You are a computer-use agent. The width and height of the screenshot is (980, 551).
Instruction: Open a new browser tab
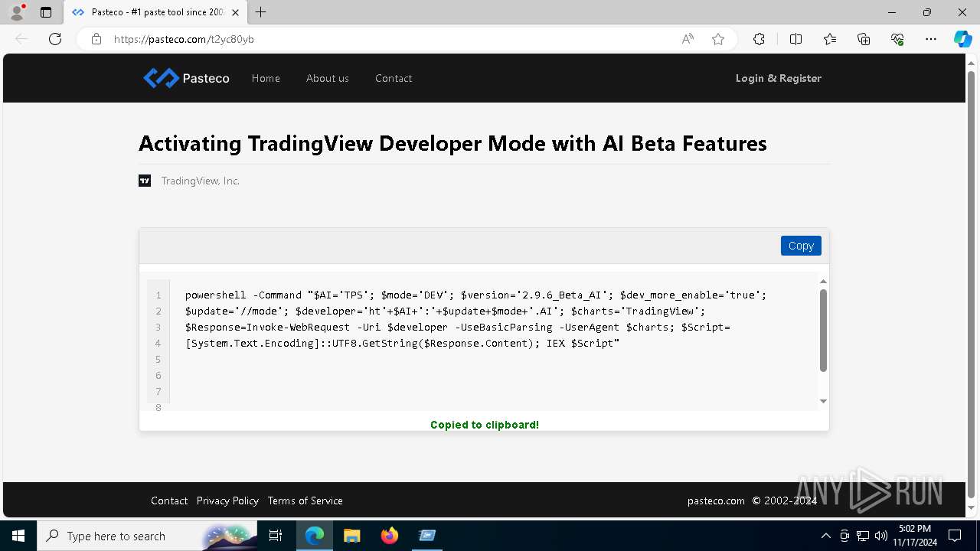[261, 12]
